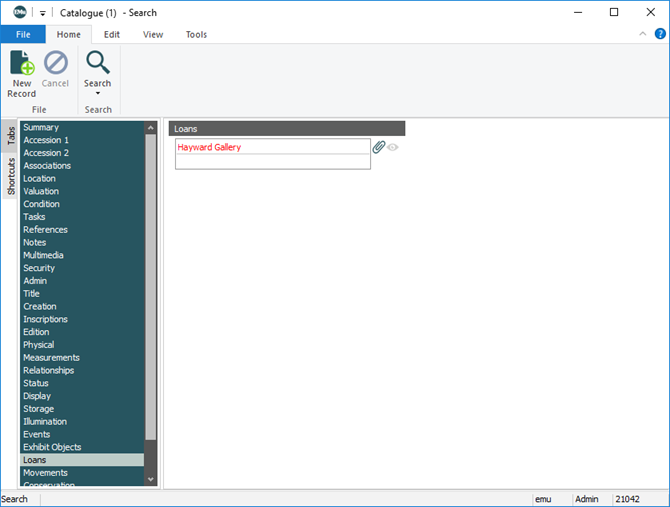Open the blue help question mark icon
This screenshot has width=670, height=507.
(660, 34)
